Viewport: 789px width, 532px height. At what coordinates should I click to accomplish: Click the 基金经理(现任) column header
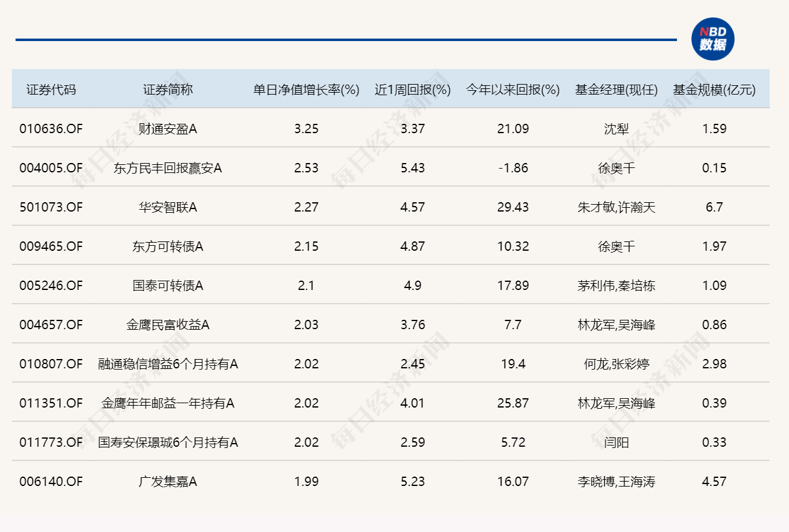pyautogui.click(x=617, y=90)
